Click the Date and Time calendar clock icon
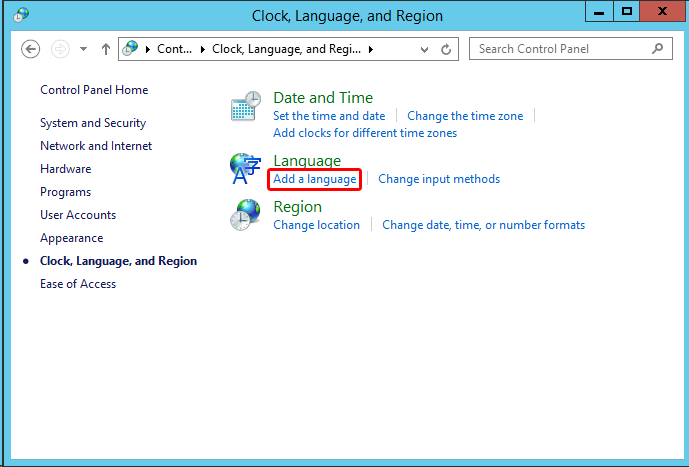This screenshot has height=467, width=689. (246, 106)
